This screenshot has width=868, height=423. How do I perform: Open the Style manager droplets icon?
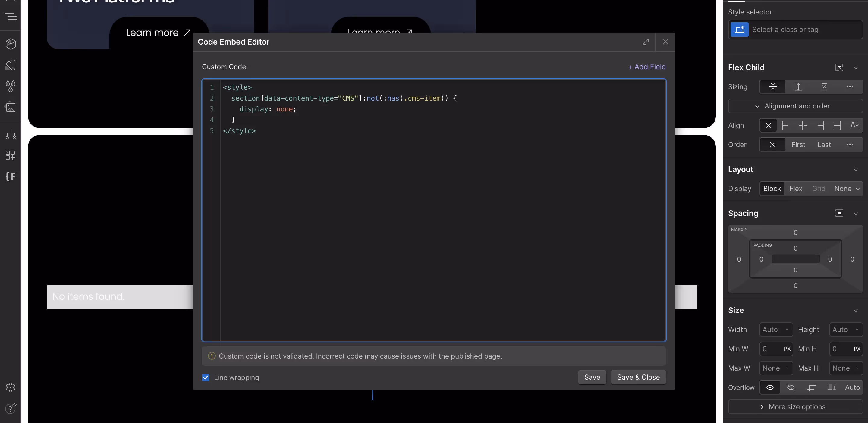11,86
